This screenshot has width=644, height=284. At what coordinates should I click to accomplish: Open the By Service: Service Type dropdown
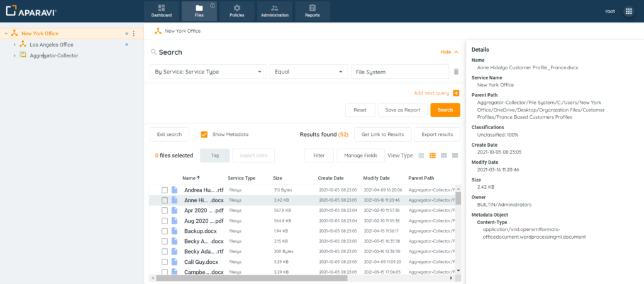[208, 72]
